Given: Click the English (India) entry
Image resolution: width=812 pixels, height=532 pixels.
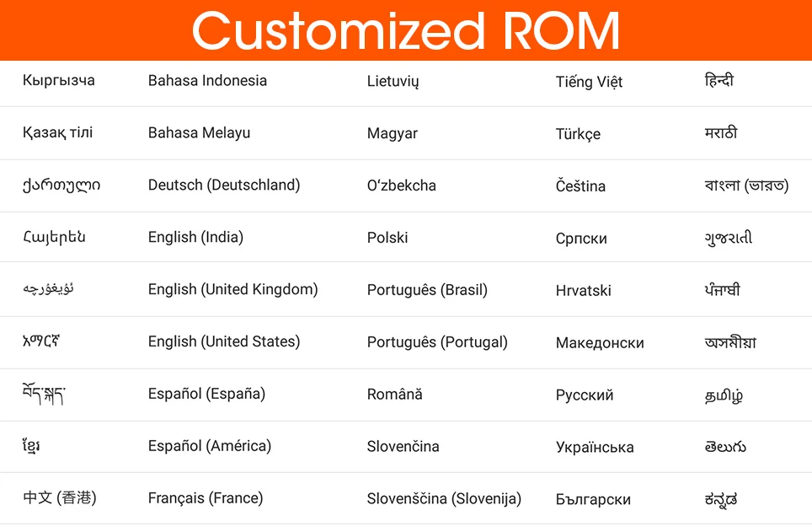Looking at the screenshot, I should point(195,238).
